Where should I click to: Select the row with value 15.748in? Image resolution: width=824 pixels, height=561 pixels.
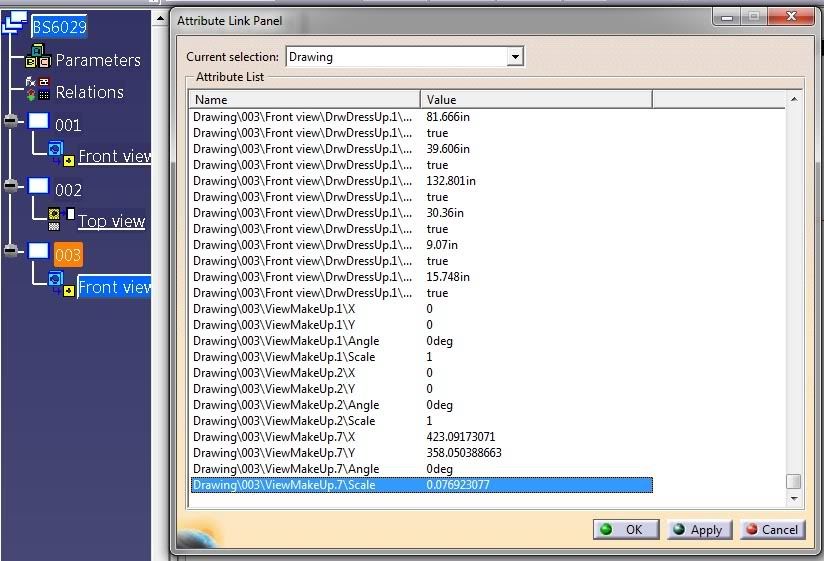(421, 277)
